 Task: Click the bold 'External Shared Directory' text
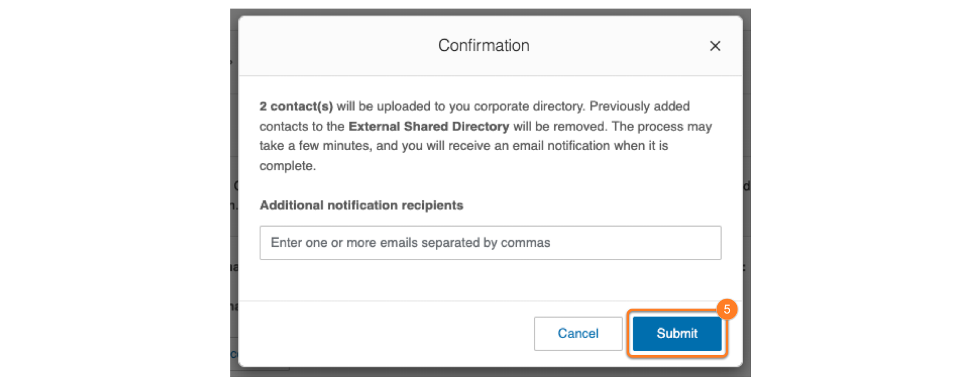pyautogui.click(x=428, y=126)
